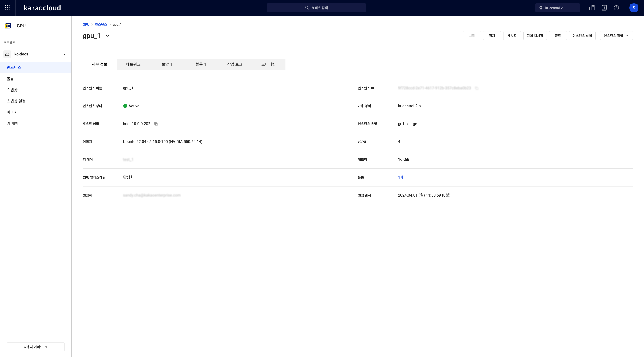Select 인스턴스 in the sidebar

coord(36,68)
